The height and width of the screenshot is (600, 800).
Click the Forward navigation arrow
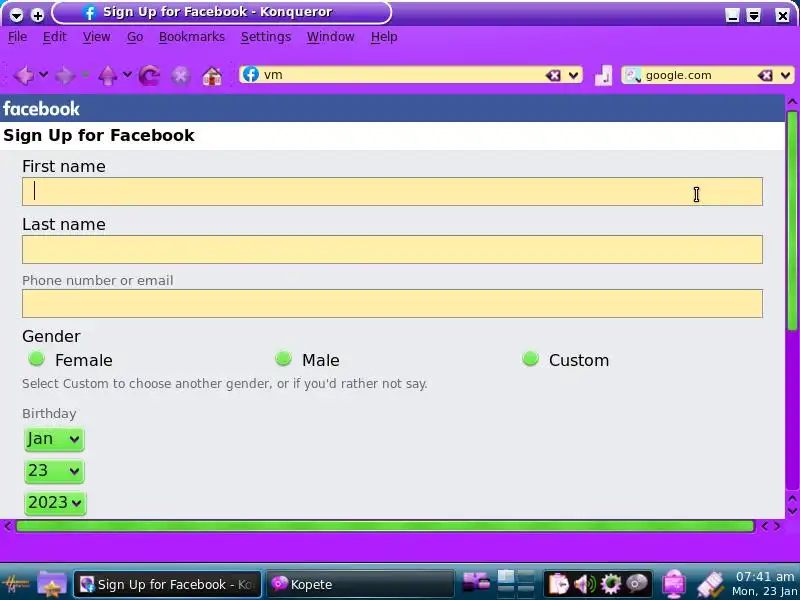pos(65,76)
